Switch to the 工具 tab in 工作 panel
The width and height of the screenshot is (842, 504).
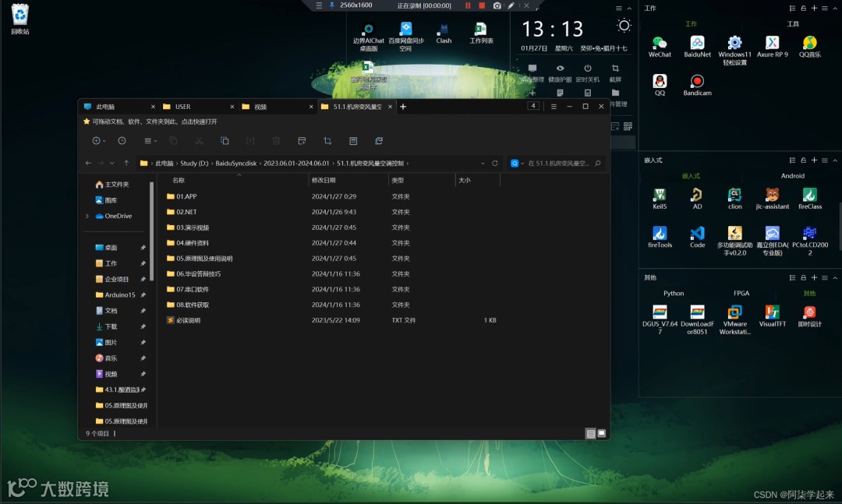[793, 24]
